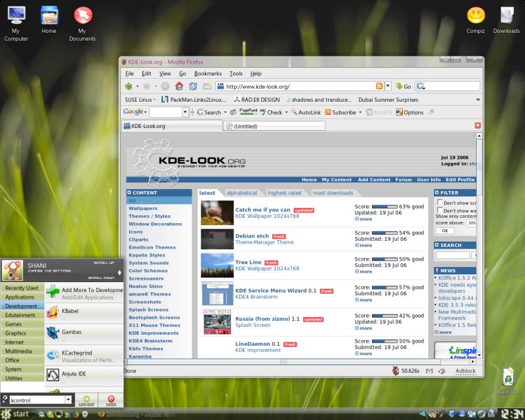The width and height of the screenshot is (525, 420).
Task: Expand the Google logo menu
Action: click(135, 112)
